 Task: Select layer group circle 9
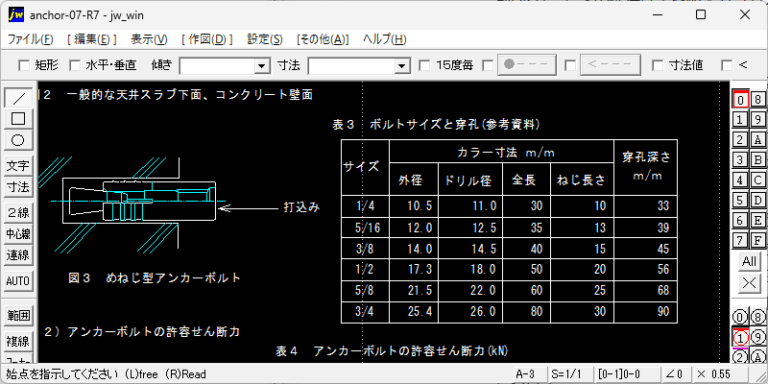tap(758, 337)
